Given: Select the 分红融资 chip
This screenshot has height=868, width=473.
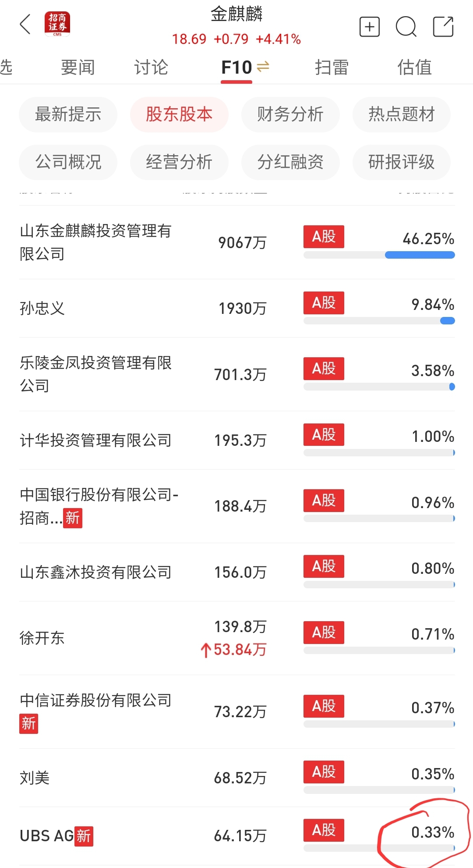Looking at the screenshot, I should (x=290, y=162).
